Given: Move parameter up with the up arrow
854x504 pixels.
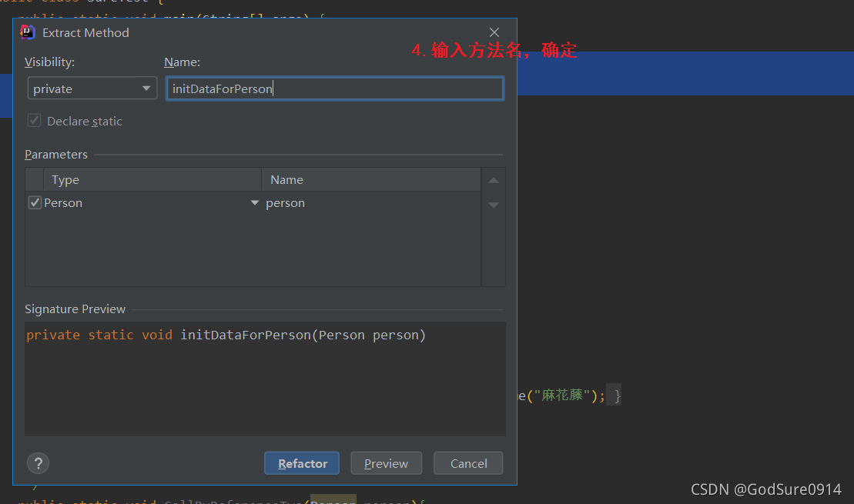Looking at the screenshot, I should pos(494,180).
